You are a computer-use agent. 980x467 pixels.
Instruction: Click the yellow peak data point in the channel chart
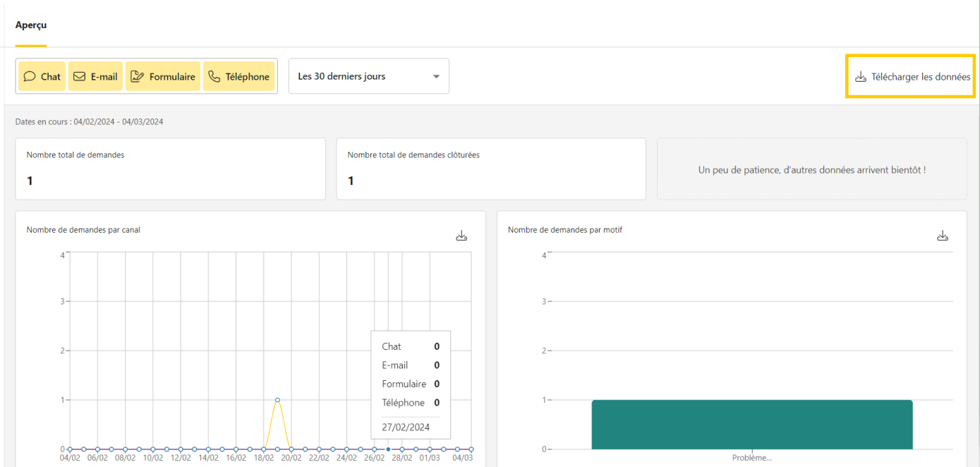click(x=277, y=400)
